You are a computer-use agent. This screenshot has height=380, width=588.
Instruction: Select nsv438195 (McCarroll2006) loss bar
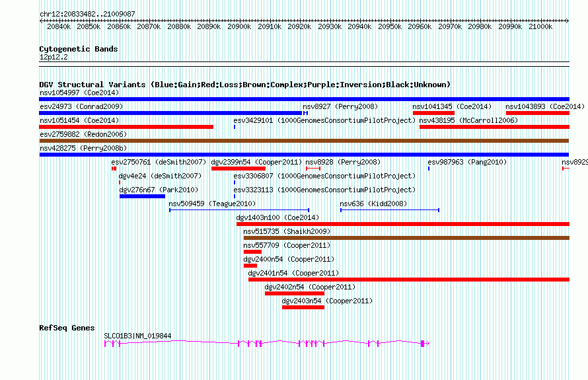coord(494,127)
